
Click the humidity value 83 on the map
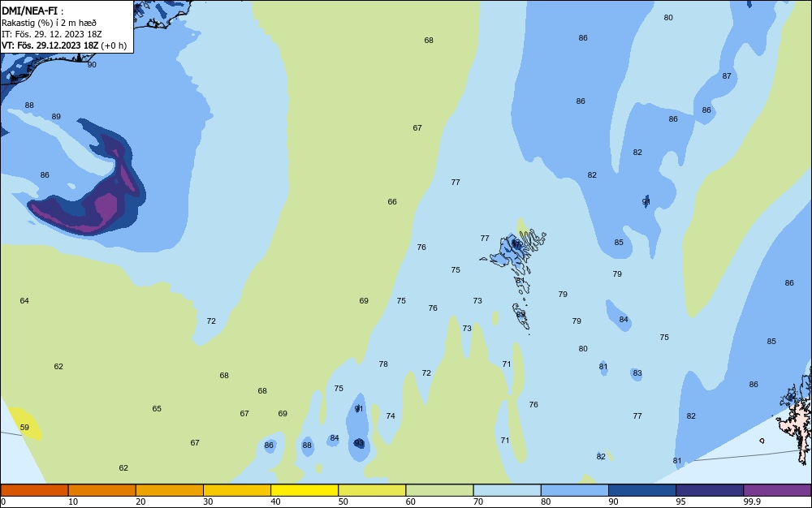(x=637, y=373)
